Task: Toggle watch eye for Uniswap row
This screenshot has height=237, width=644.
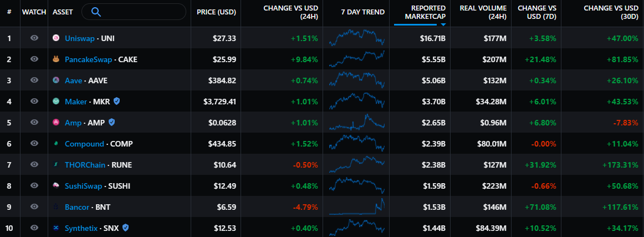Action: (x=34, y=38)
